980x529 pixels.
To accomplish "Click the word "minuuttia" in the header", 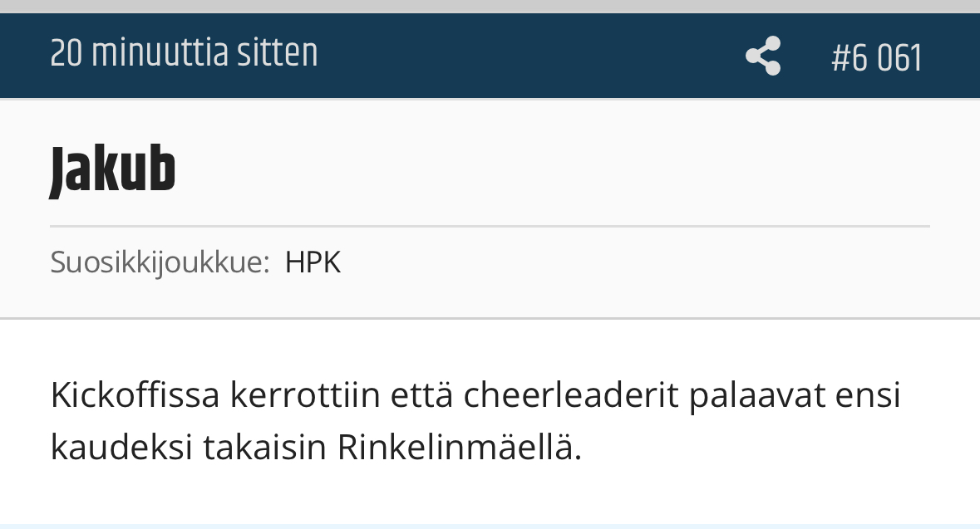I will click(160, 55).
